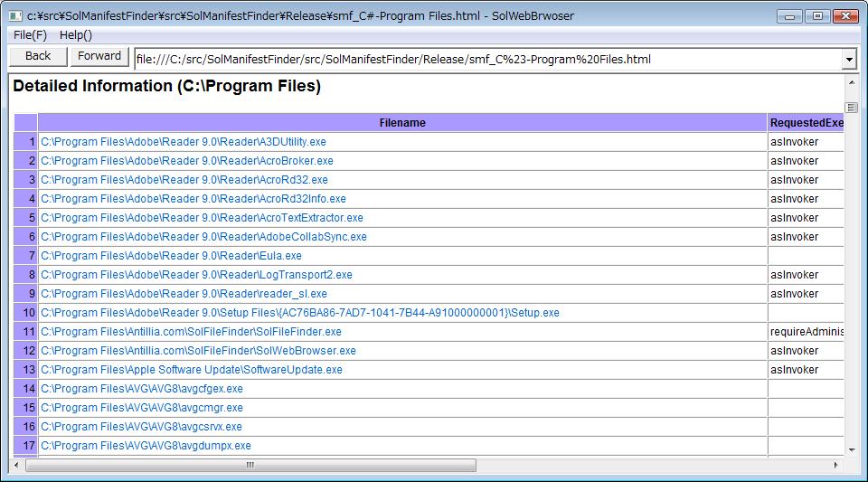Open the avgcmgr.exe link
Screen dimensions: 868x482
click(142, 408)
